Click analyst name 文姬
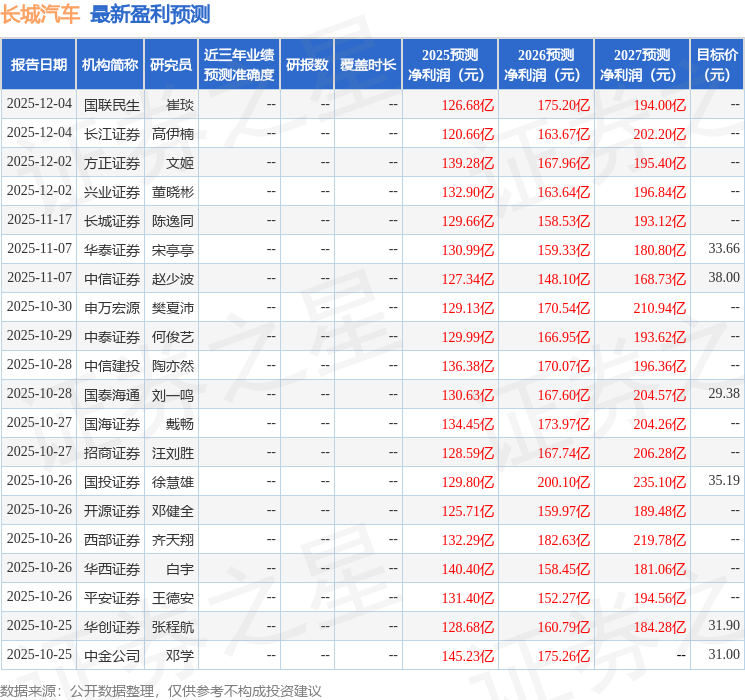 [180, 163]
